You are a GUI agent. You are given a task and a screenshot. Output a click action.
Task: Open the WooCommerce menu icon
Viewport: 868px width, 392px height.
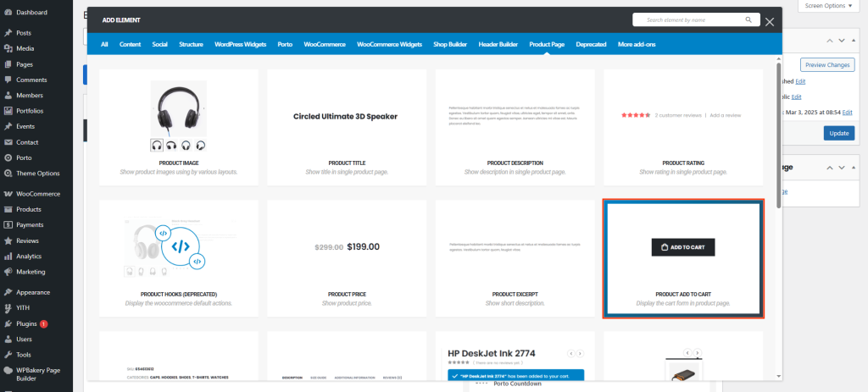click(8, 194)
